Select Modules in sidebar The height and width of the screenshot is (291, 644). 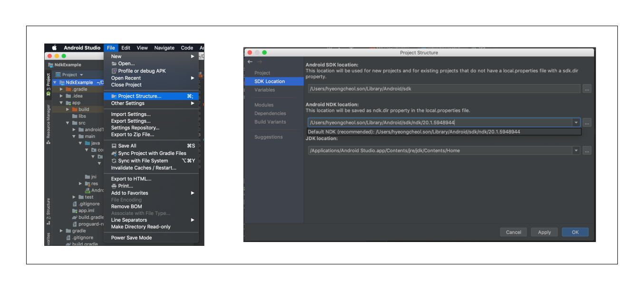pyautogui.click(x=264, y=105)
